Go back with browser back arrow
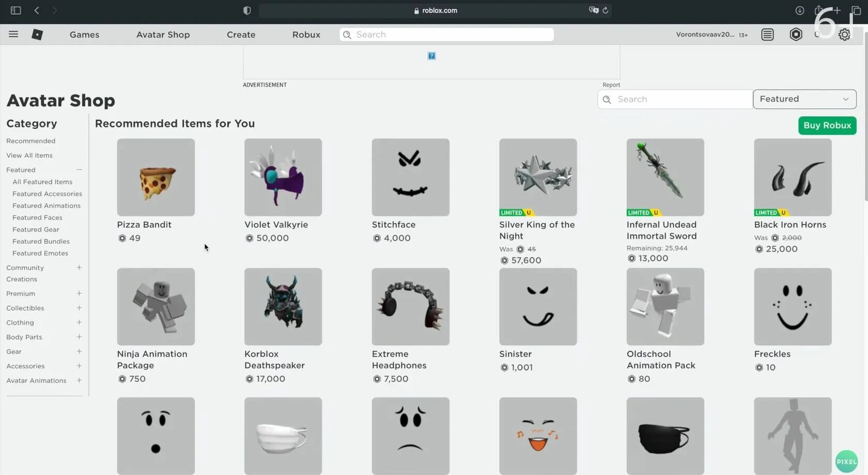Viewport: 868px width, 475px height. (37, 10)
